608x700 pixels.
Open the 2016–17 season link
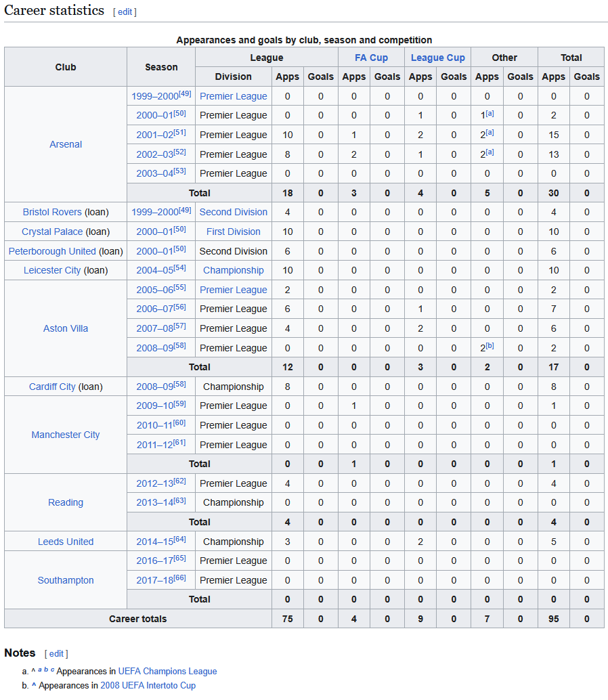click(154, 561)
